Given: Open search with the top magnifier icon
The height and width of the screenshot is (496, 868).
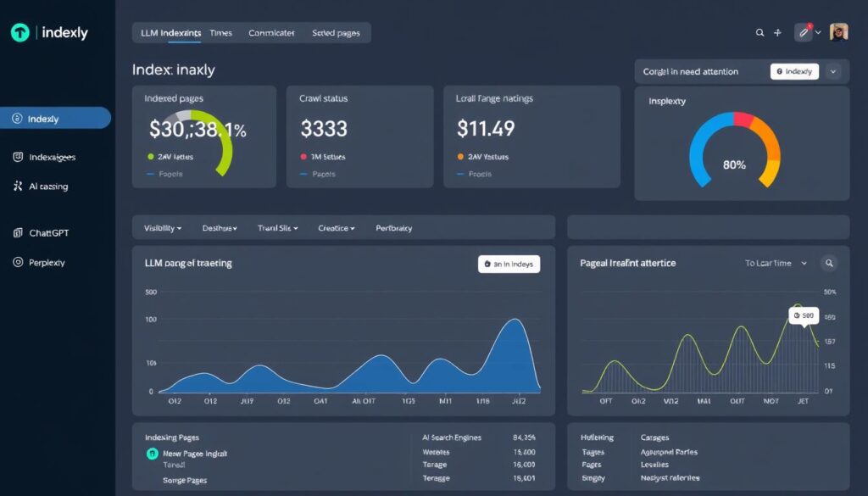Looking at the screenshot, I should coord(760,33).
